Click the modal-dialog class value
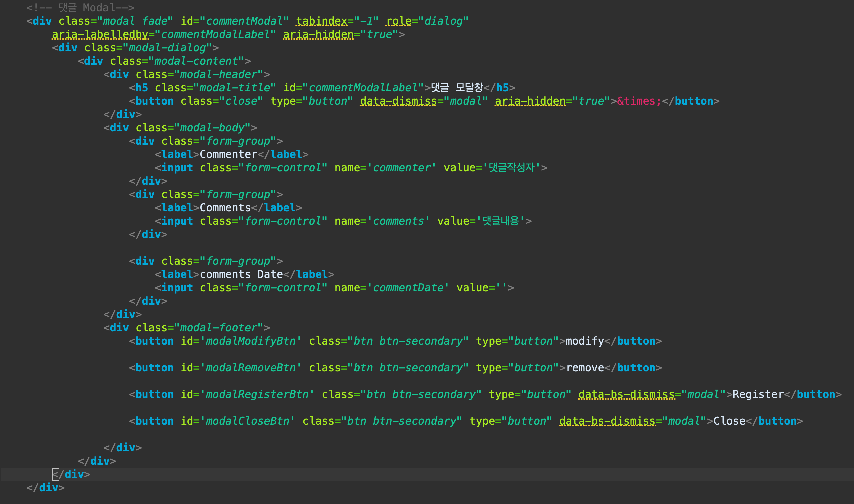 click(167, 48)
